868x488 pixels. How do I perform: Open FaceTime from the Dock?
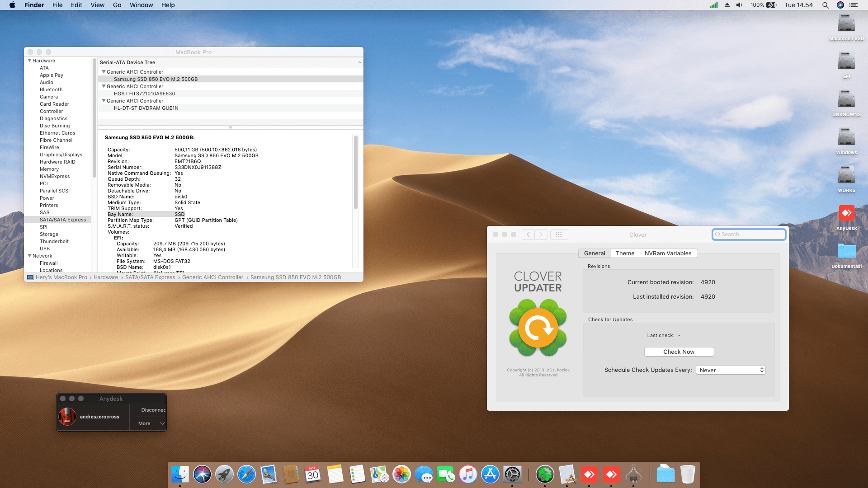tap(446, 474)
